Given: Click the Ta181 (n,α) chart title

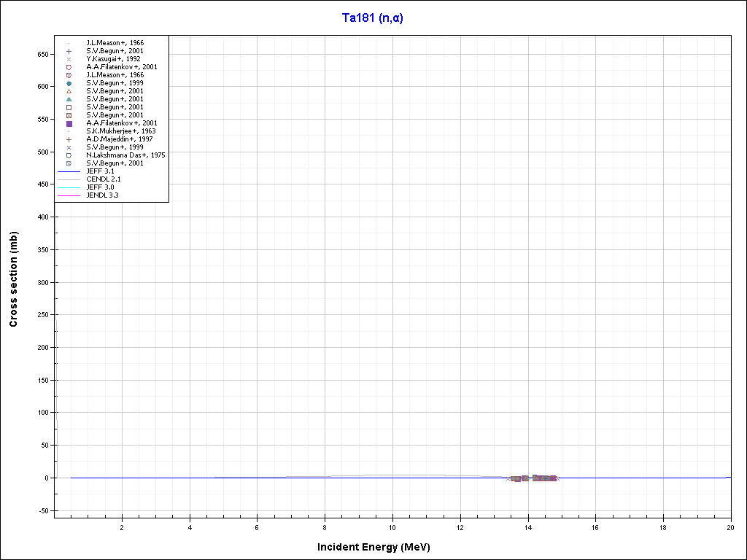Looking at the screenshot, I should [373, 18].
